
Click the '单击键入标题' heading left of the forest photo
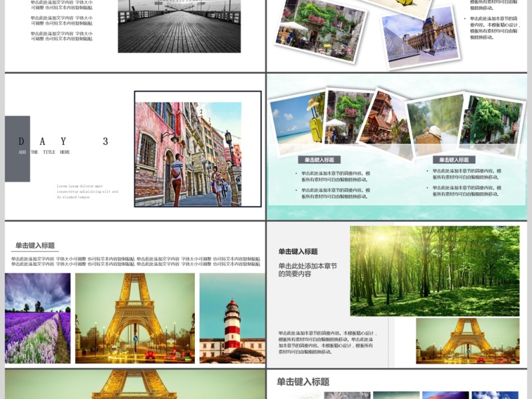298,251
